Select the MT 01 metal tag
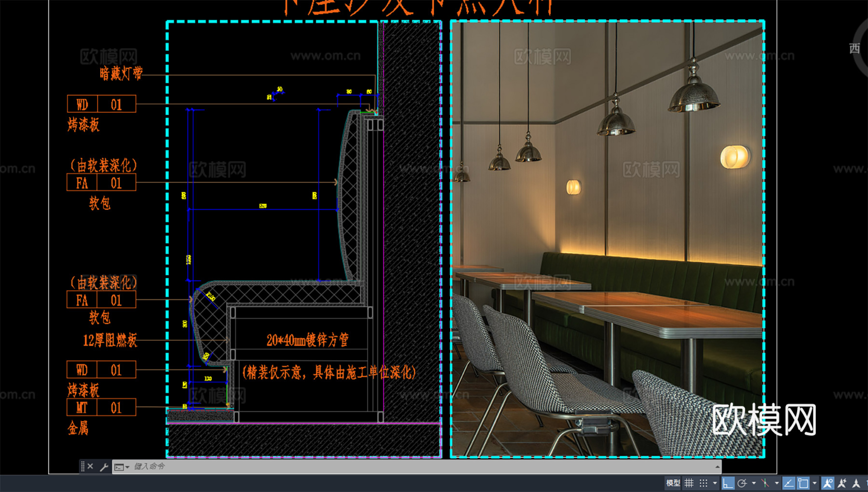This screenshot has height=492, width=868. point(101,407)
